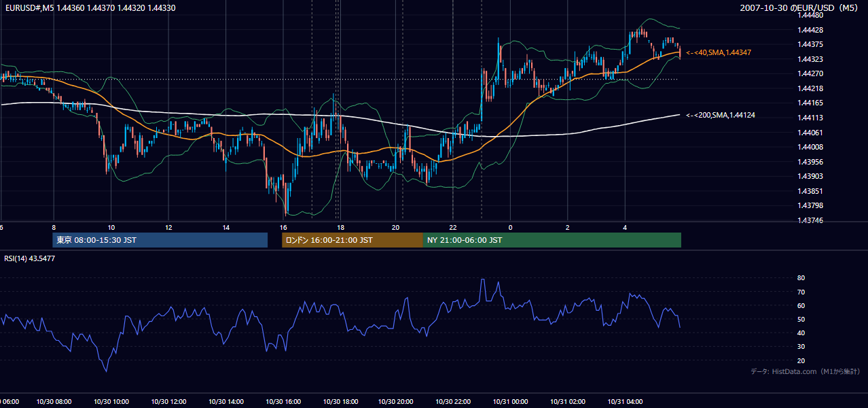Click the 1.44270 price axis label

click(810, 74)
